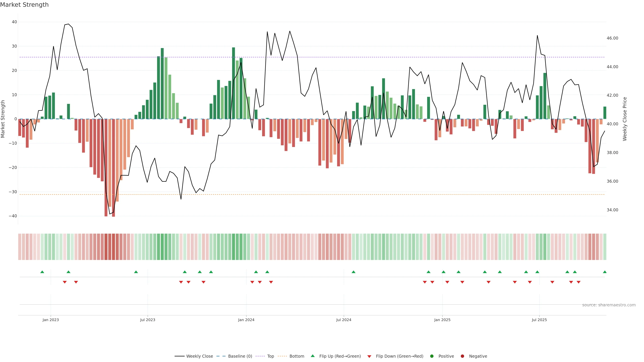Click the first green flip-up marker on the left
644x362 pixels.
pos(42,272)
